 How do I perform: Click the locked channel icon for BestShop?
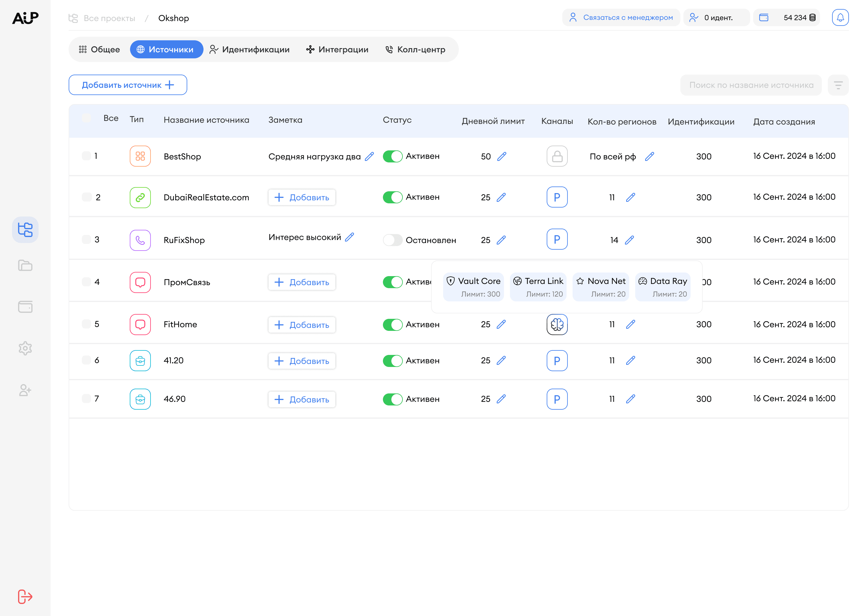557,156
